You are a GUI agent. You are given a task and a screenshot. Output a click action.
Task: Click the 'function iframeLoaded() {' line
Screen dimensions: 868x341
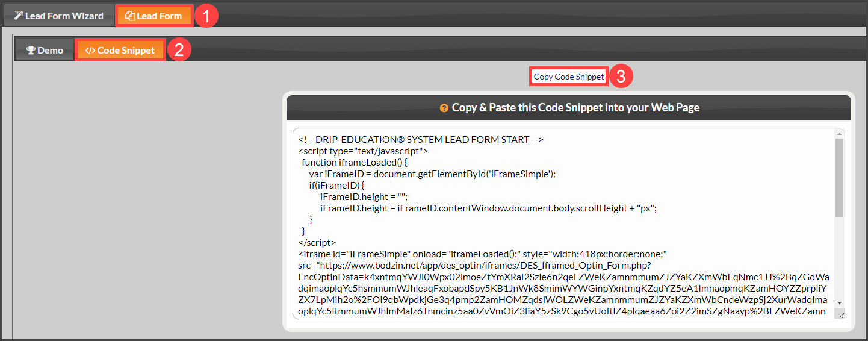(355, 162)
